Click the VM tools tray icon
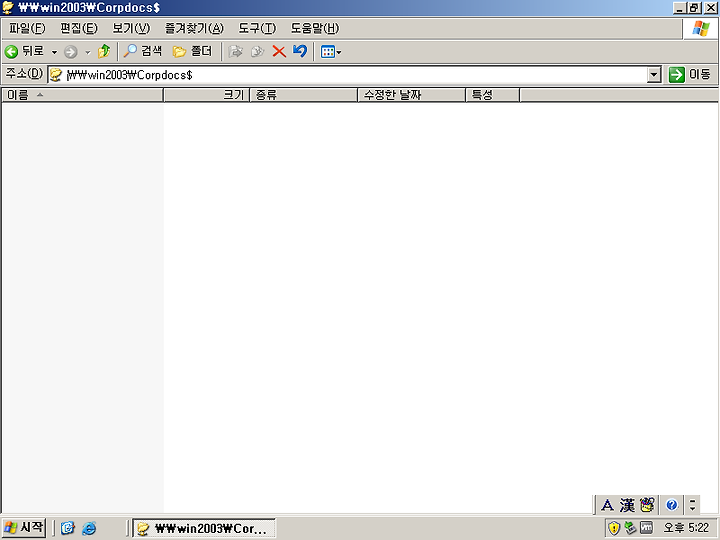720x540 pixels. click(646, 528)
